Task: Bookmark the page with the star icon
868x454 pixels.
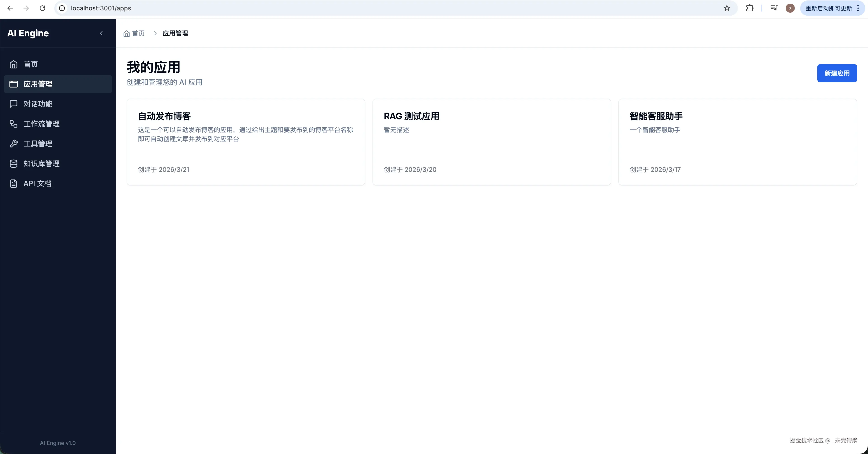Action: point(727,8)
